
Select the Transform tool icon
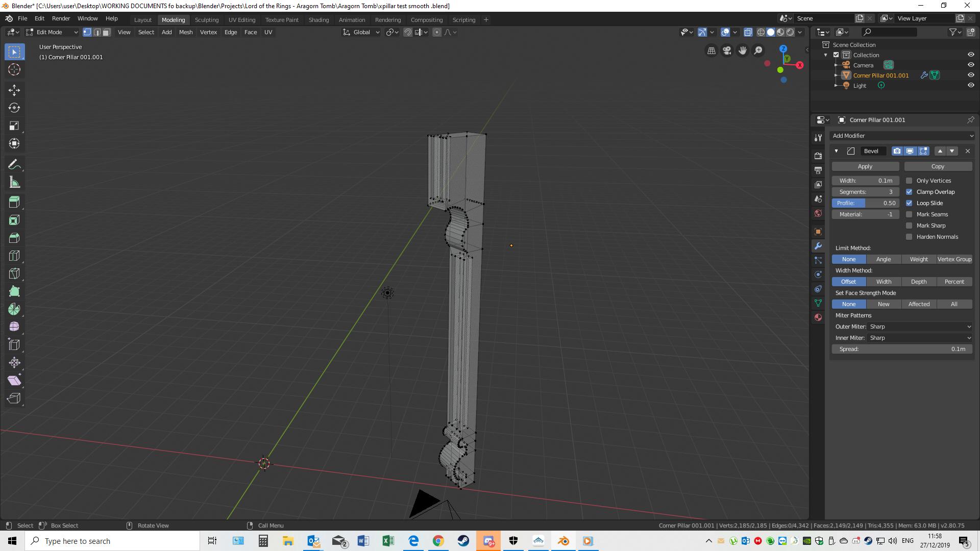[15, 143]
